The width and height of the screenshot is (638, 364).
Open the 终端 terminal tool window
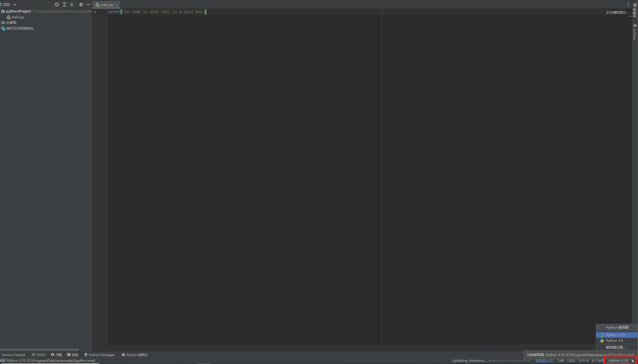(x=73, y=355)
